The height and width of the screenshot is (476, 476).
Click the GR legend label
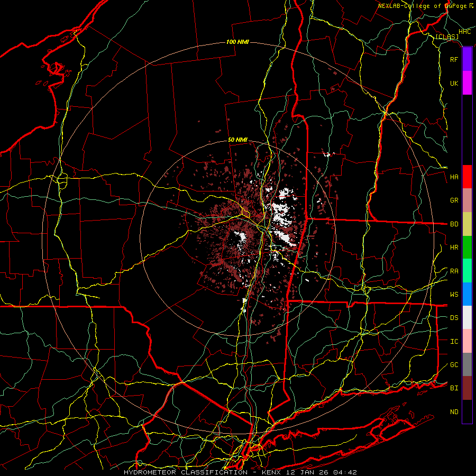[454, 200]
